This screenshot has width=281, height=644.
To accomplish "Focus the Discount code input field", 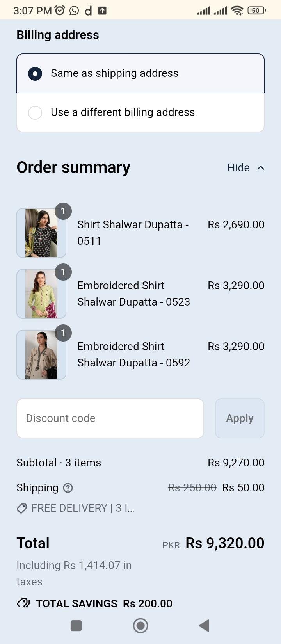I will (110, 418).
